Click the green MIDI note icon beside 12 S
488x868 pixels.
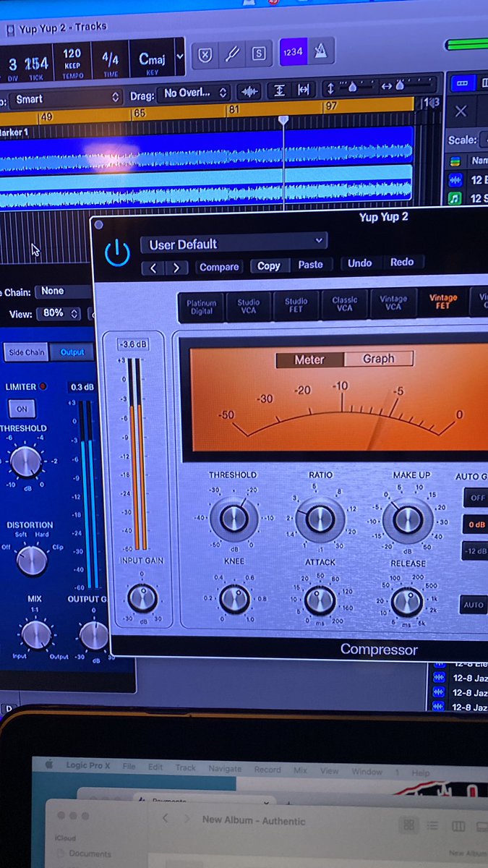coord(455,197)
